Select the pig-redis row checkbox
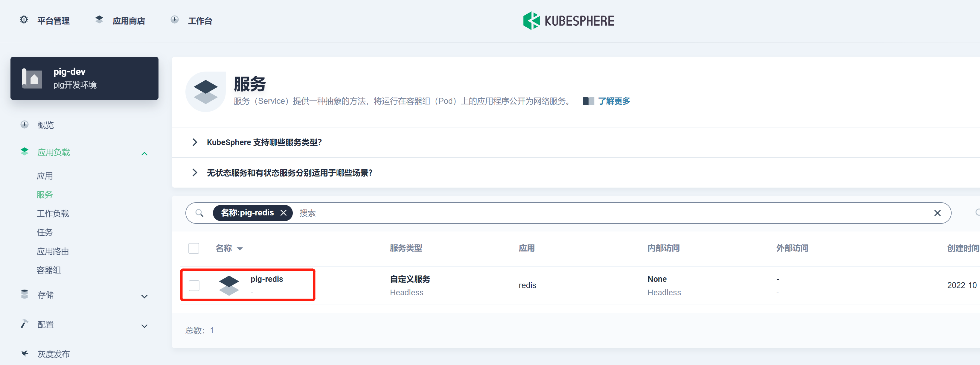Image resolution: width=980 pixels, height=365 pixels. (x=194, y=285)
